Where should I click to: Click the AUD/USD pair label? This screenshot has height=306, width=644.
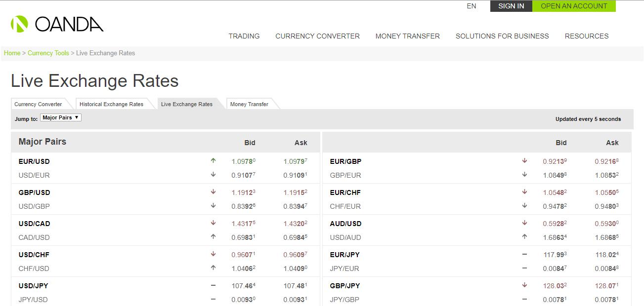(345, 224)
